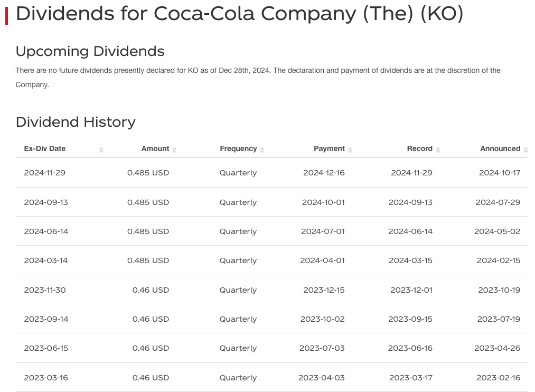Click the 2024-05-02 announced date

tap(497, 231)
